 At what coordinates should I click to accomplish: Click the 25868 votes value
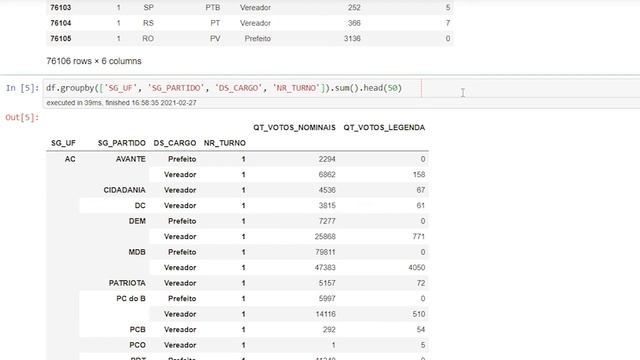325,237
